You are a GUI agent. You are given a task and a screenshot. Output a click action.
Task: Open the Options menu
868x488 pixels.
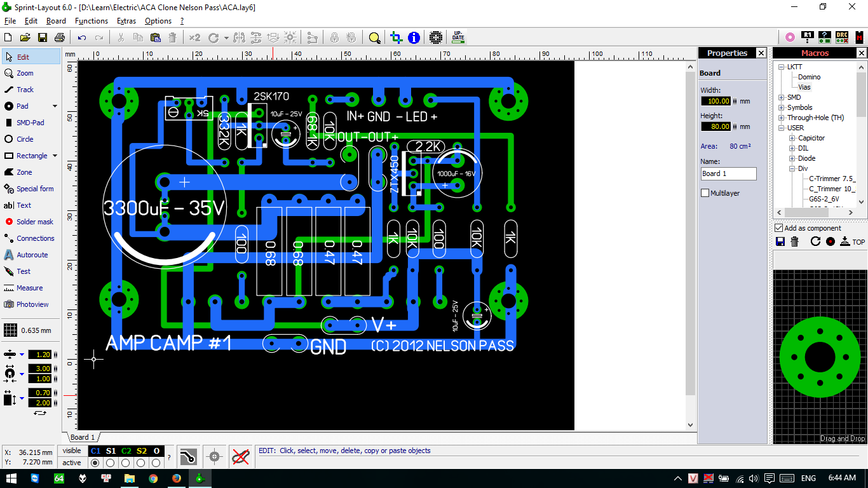[x=158, y=21]
